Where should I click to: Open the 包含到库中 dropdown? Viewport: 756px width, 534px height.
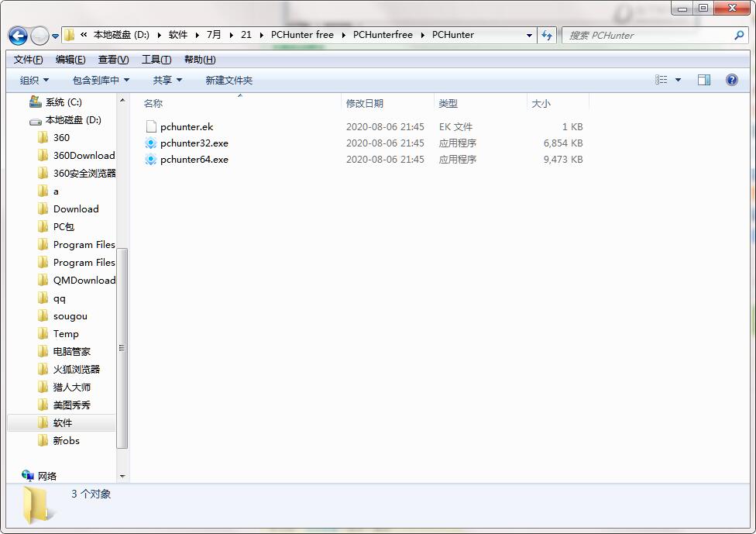pos(101,80)
